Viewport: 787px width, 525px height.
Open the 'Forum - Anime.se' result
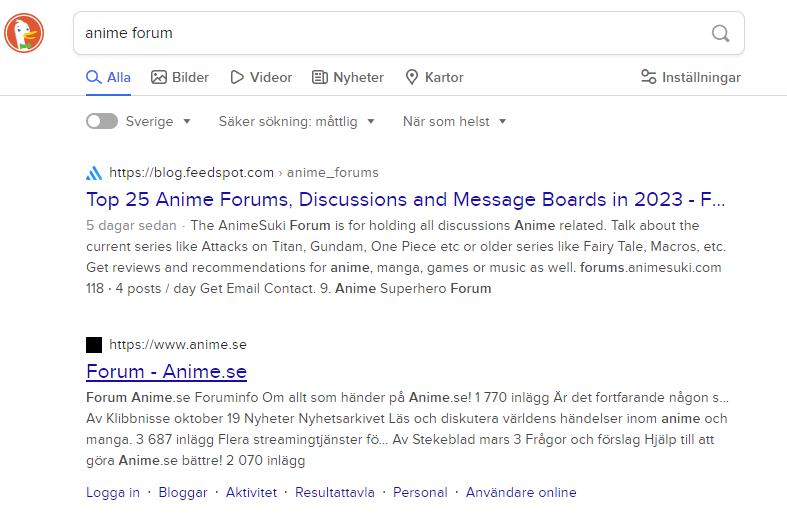pyautogui.click(x=166, y=371)
